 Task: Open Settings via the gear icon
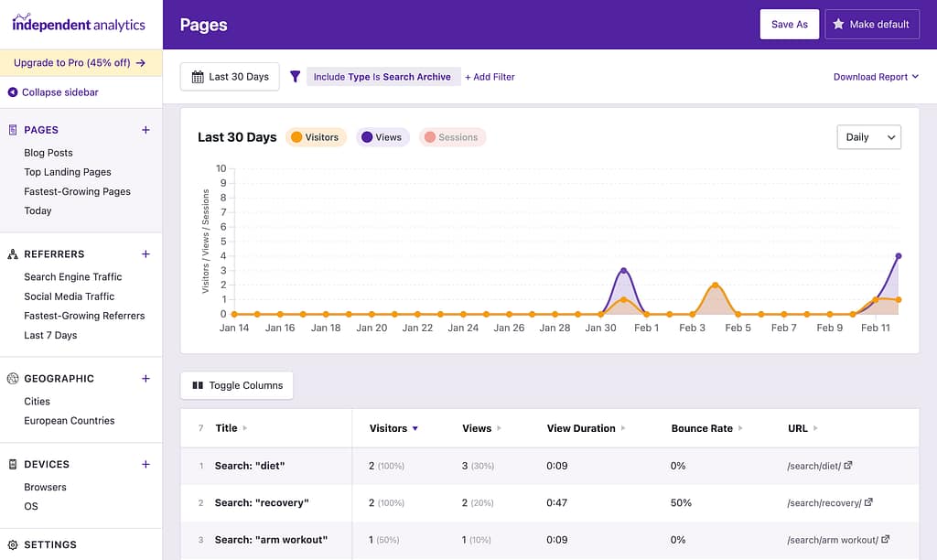(x=11, y=544)
